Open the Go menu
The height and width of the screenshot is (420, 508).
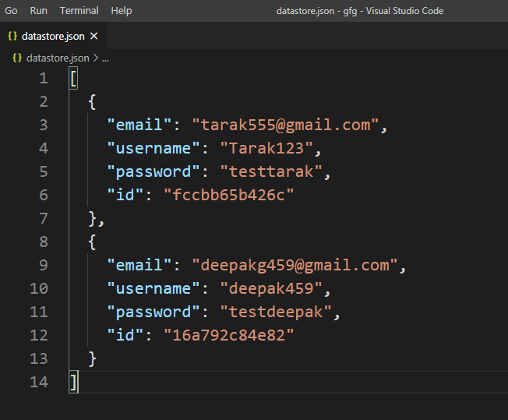[11, 11]
